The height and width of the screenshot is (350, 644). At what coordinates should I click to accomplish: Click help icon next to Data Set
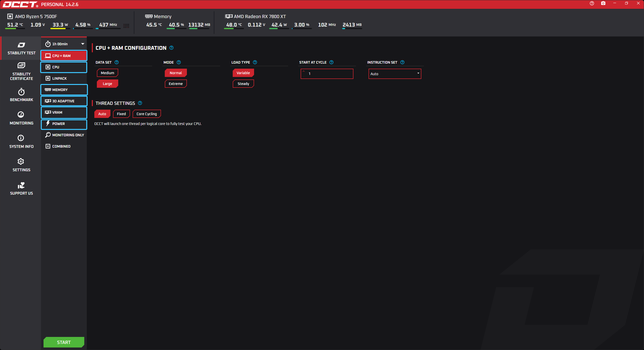pyautogui.click(x=116, y=62)
